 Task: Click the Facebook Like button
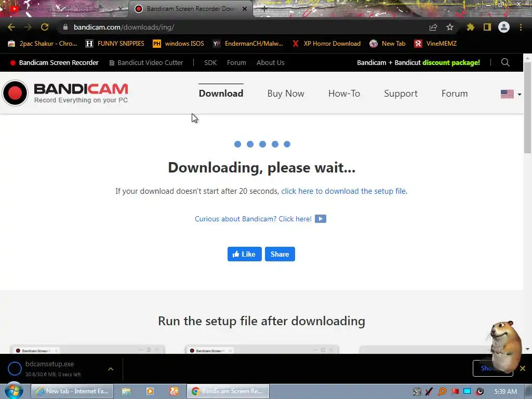(244, 254)
